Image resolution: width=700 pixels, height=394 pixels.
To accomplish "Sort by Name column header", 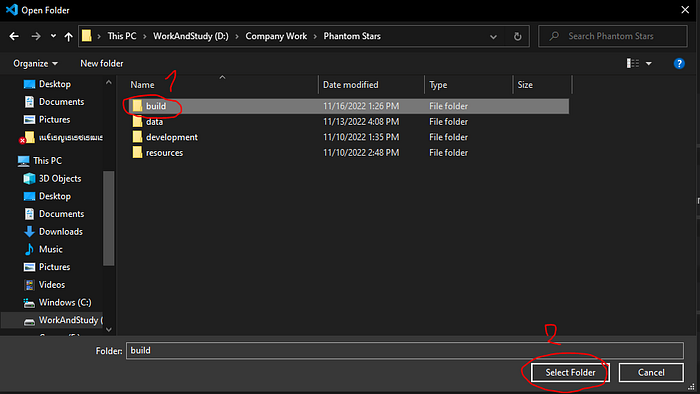I will [x=142, y=85].
